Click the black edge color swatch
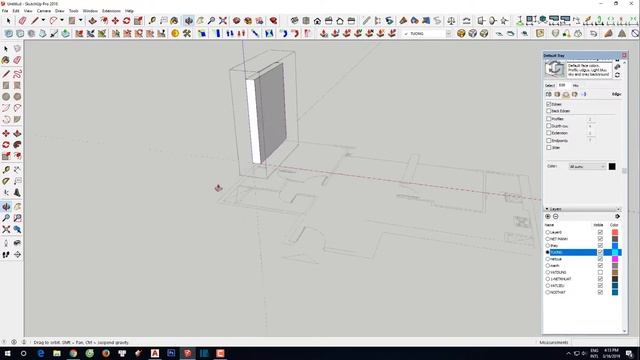 coord(612,167)
